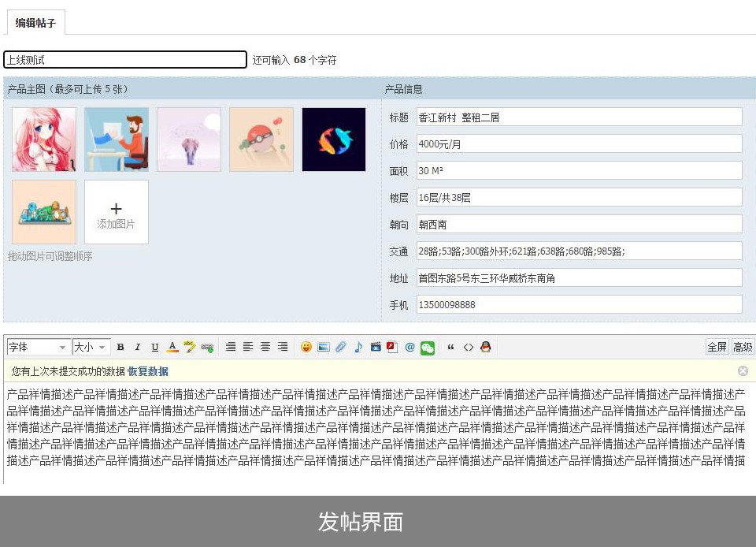Insert an image via picture icon
Screen dimensions: 756x547
(x=324, y=347)
